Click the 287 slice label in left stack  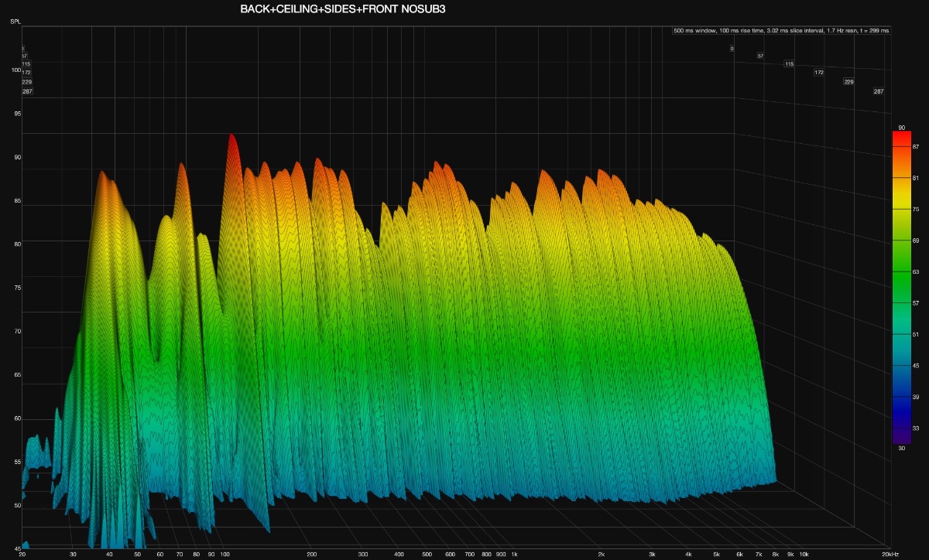pos(27,91)
